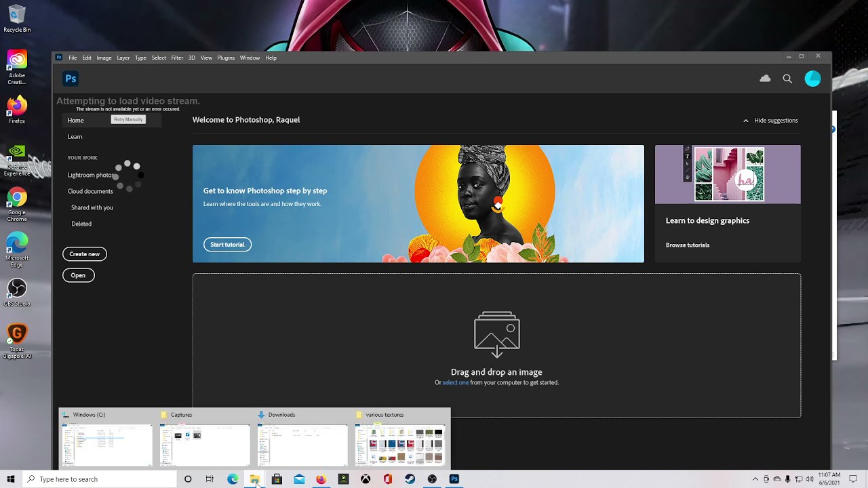Collapse suggestions with Hide suggestions chevron
Image resolution: width=868 pixels, height=488 pixels.
click(x=770, y=121)
